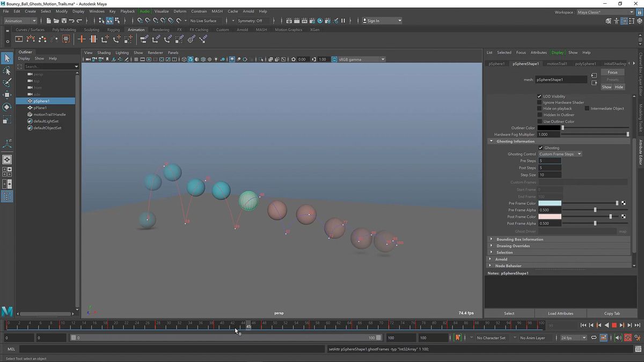Viewport: 644px width, 362px height.
Task: Toggle the LOD Visibility checkbox
Action: 539,96
